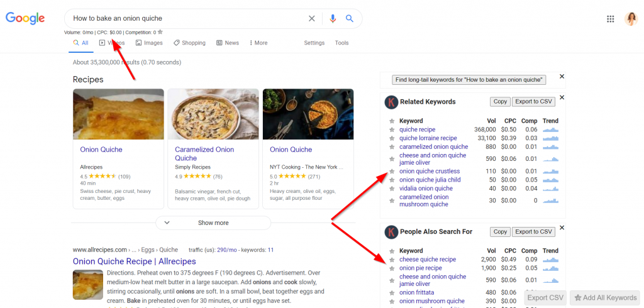Viewport: 644px width, 308px height.
Task: Open the account profile picture
Action: [630, 19]
